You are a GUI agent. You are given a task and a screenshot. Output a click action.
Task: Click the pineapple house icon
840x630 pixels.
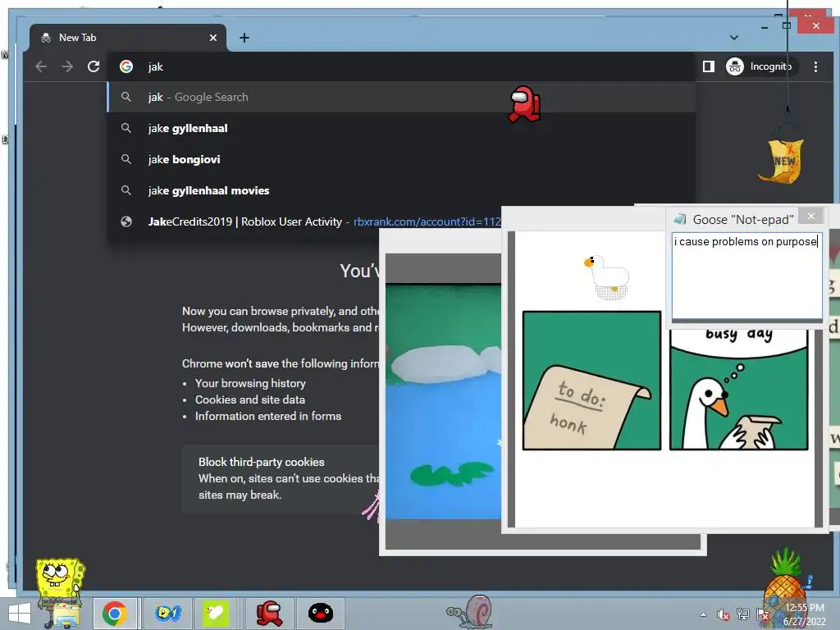pos(785,578)
